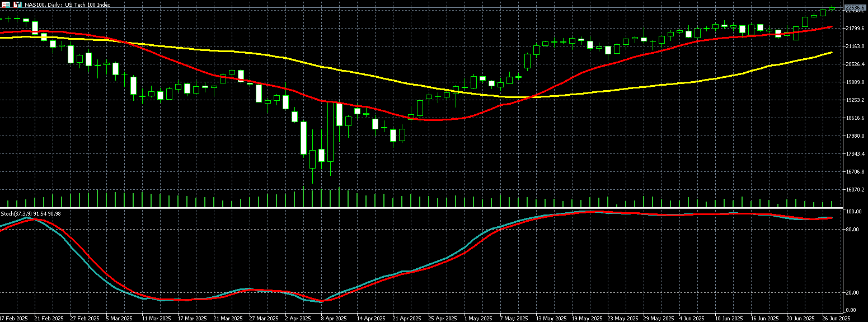Click the 18616.6 price scale label
The width and height of the screenshot is (868, 322).
point(855,118)
